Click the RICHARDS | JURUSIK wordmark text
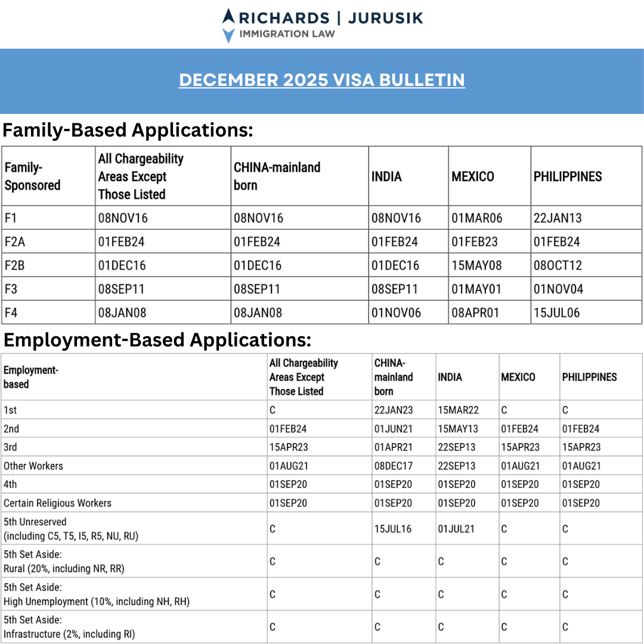Screen dimensions: 644x644 click(328, 17)
